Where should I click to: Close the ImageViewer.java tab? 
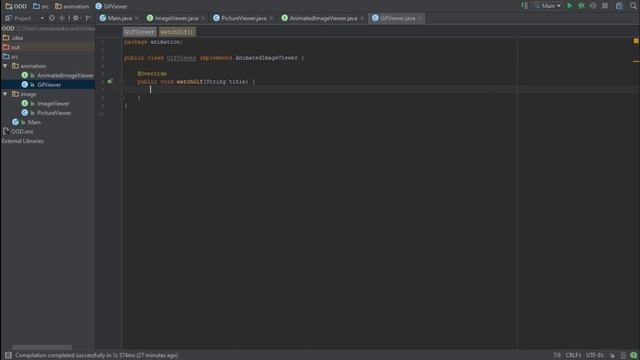(203, 18)
